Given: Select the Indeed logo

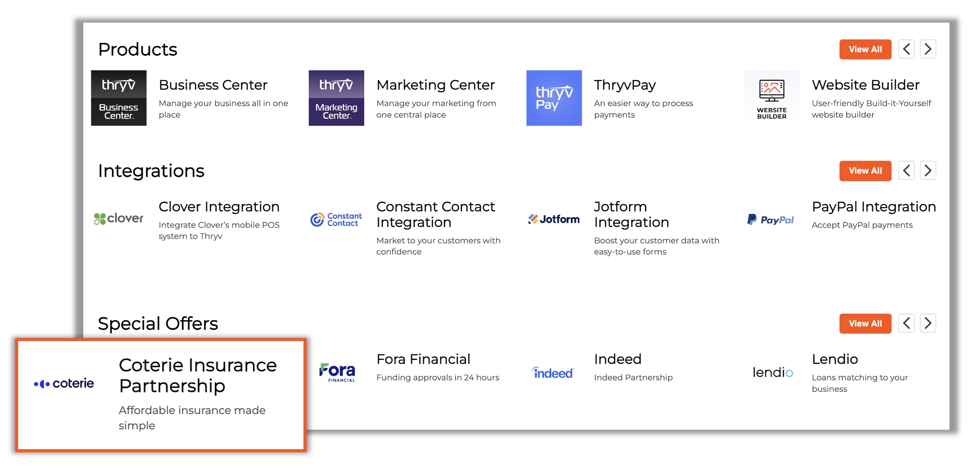Looking at the screenshot, I should 553,373.
